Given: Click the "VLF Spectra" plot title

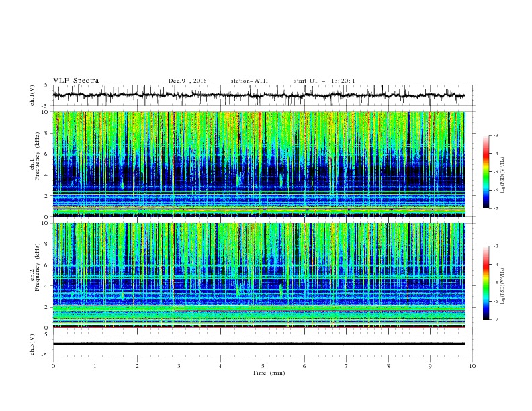Looking at the screenshot, I should coord(76,81).
